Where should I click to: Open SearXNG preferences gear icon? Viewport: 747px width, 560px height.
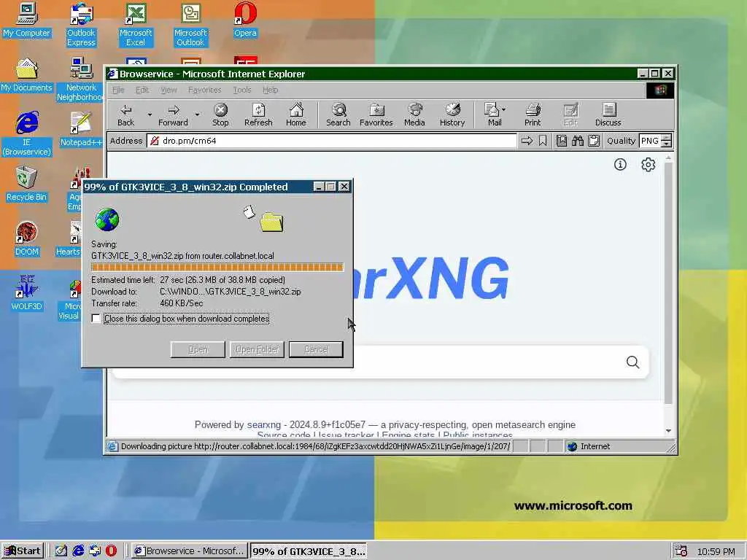click(648, 165)
